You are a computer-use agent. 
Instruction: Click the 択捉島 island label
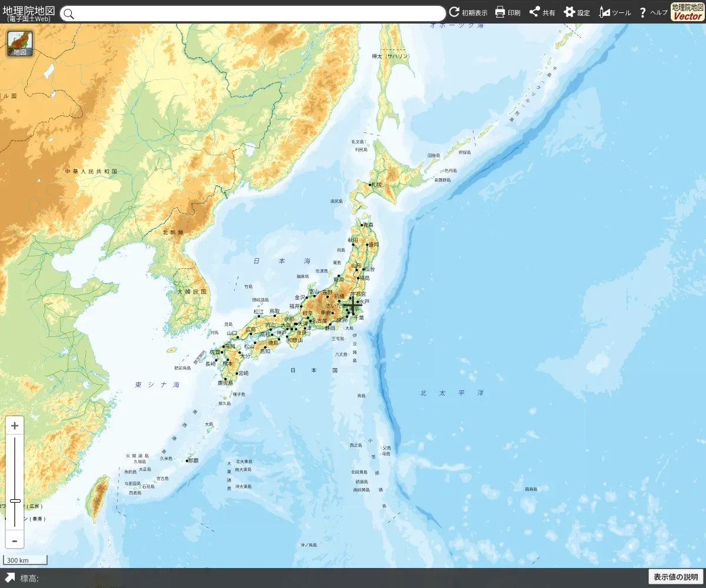click(x=465, y=152)
